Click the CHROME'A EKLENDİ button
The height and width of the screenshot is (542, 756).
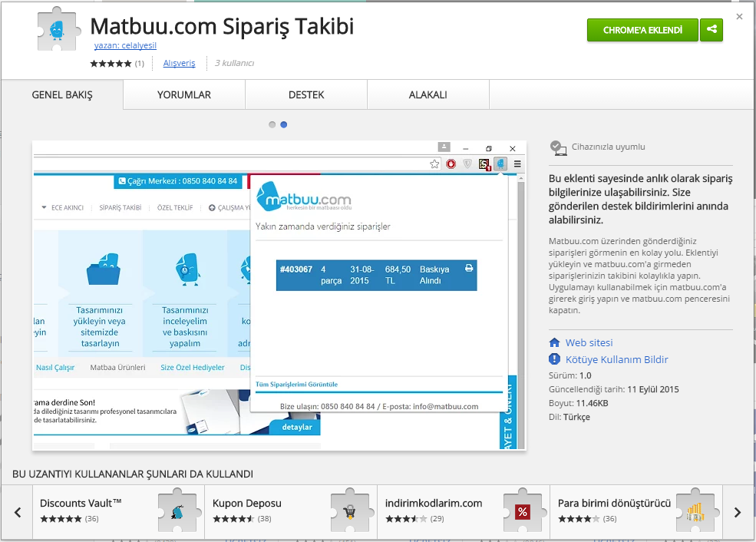pos(642,30)
